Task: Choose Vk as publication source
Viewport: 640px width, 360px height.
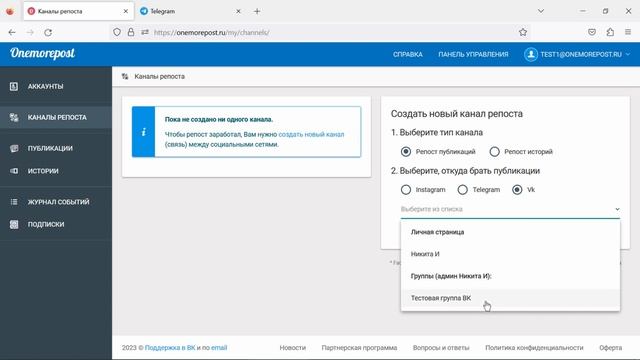Action: 517,189
